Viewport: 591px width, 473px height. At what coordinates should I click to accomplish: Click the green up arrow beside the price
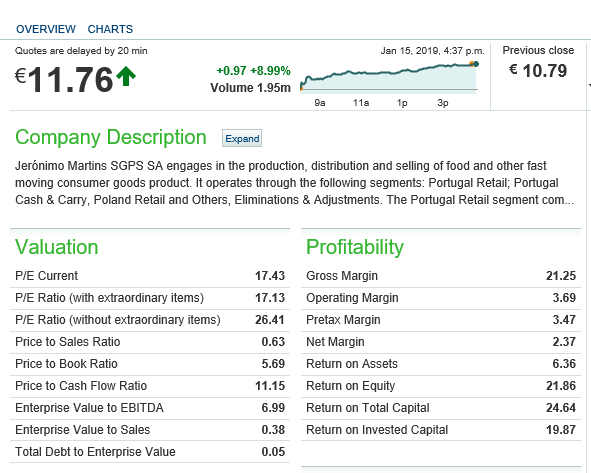(x=126, y=76)
